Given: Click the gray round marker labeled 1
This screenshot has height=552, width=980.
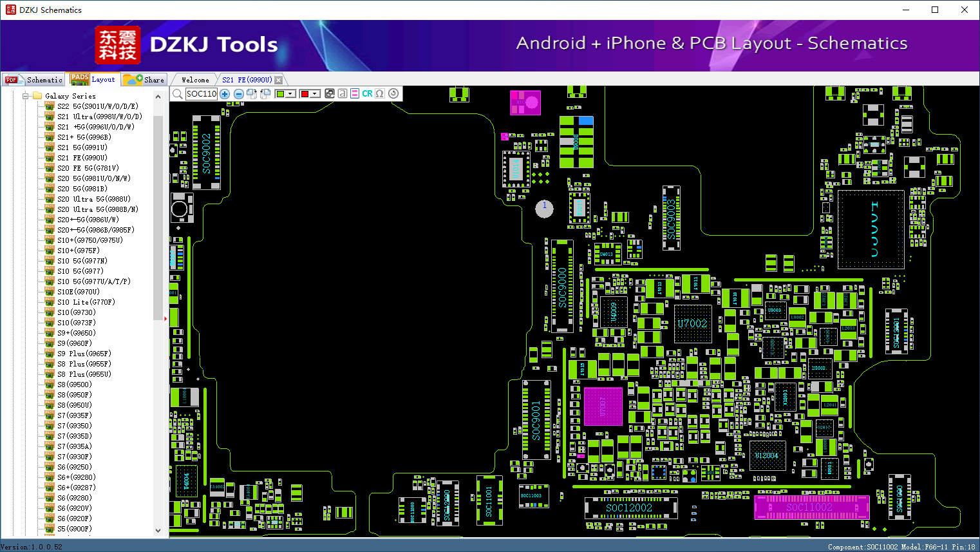Looking at the screenshot, I should [x=544, y=209].
